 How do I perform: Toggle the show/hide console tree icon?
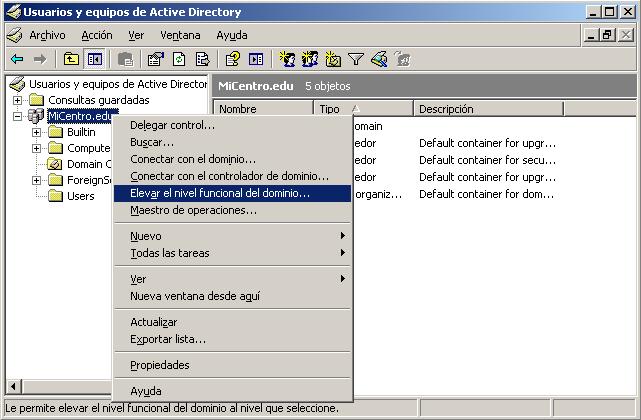pyautogui.click(x=95, y=59)
